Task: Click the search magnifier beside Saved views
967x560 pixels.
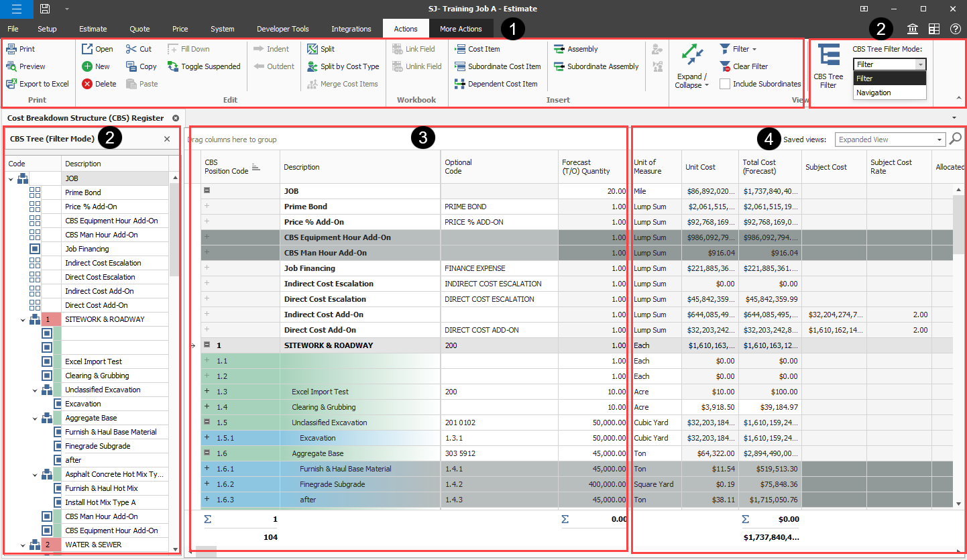Action: point(956,139)
